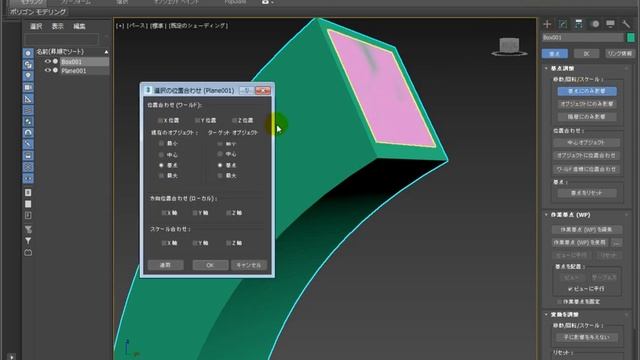Click the Sort by Layer icon
640x360 pixels.
[28, 229]
